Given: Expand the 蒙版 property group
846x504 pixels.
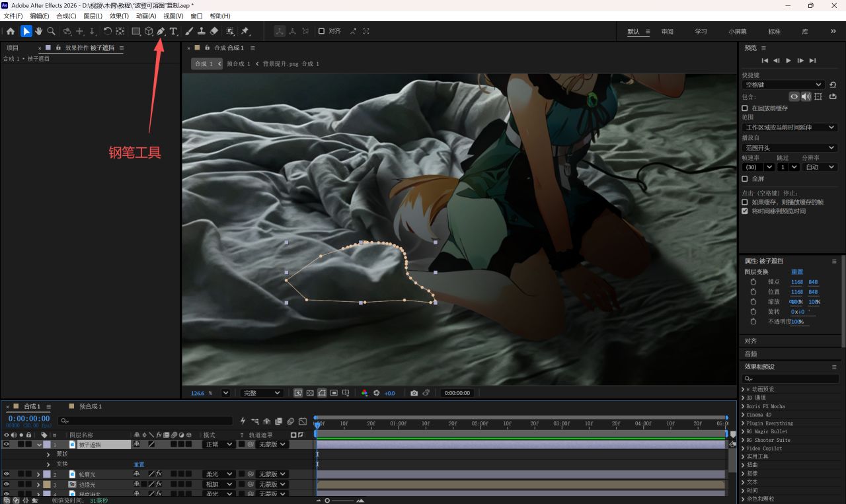Looking at the screenshot, I should tap(48, 454).
